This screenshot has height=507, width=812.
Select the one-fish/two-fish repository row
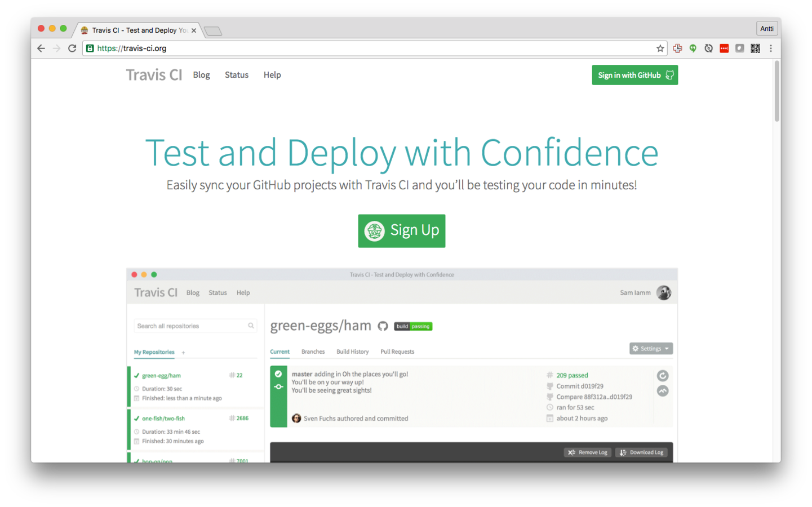coord(196,429)
